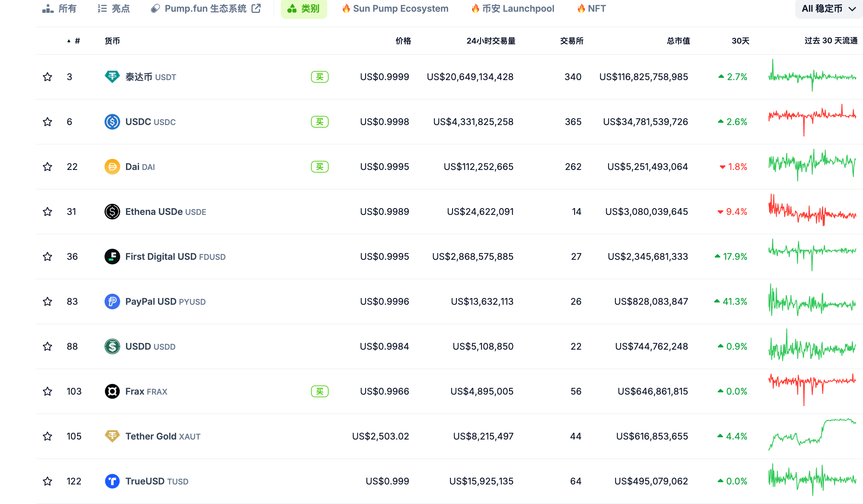863x504 pixels.
Task: Click 买 button for 泰达币 USDT
Action: click(x=319, y=77)
